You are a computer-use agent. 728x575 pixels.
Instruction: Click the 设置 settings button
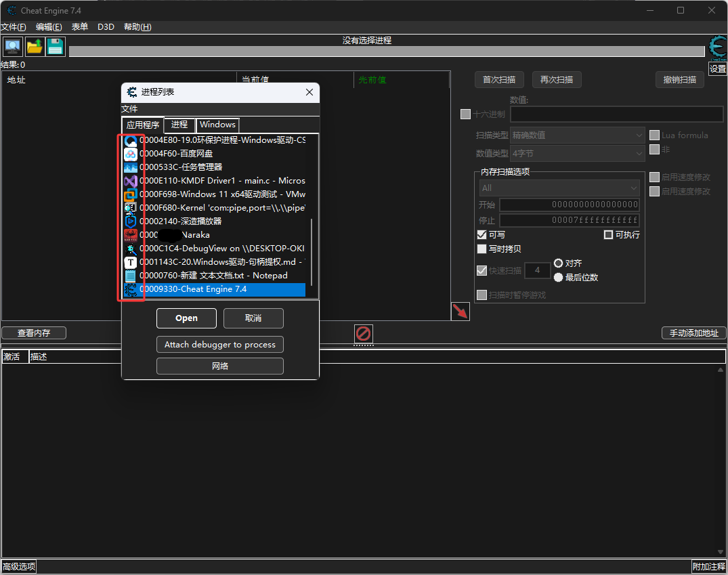[x=718, y=68]
